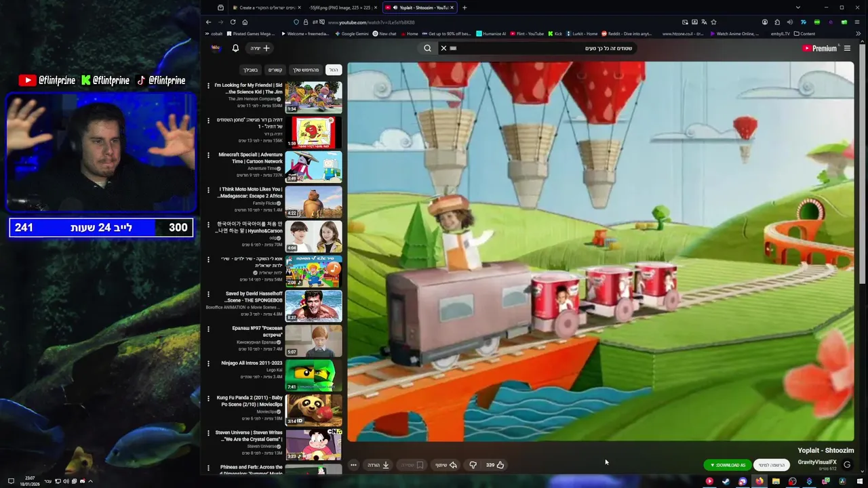868x488 pixels.
Task: Click the green DOWNLOAD AS button
Action: tap(728, 465)
